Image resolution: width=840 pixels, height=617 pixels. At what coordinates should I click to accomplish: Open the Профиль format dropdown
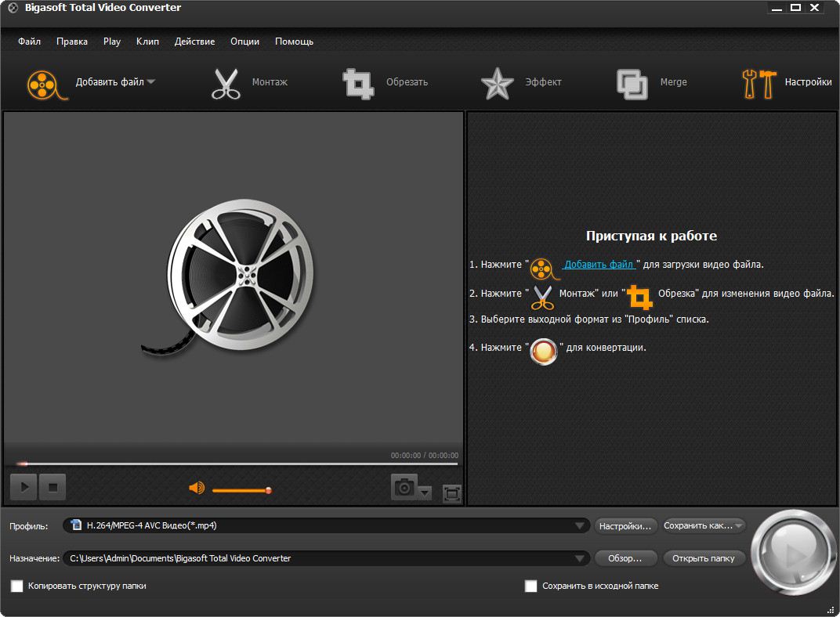pos(579,526)
